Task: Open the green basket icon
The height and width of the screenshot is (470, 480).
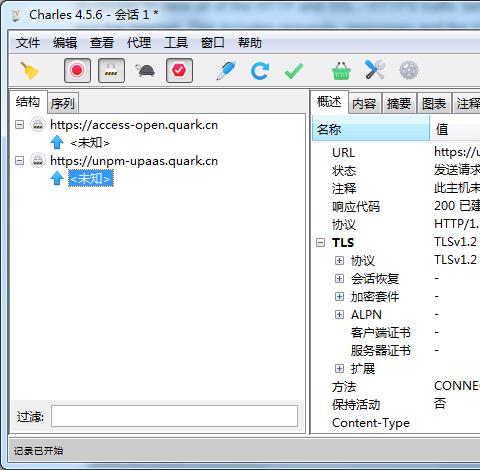Action: 341,71
